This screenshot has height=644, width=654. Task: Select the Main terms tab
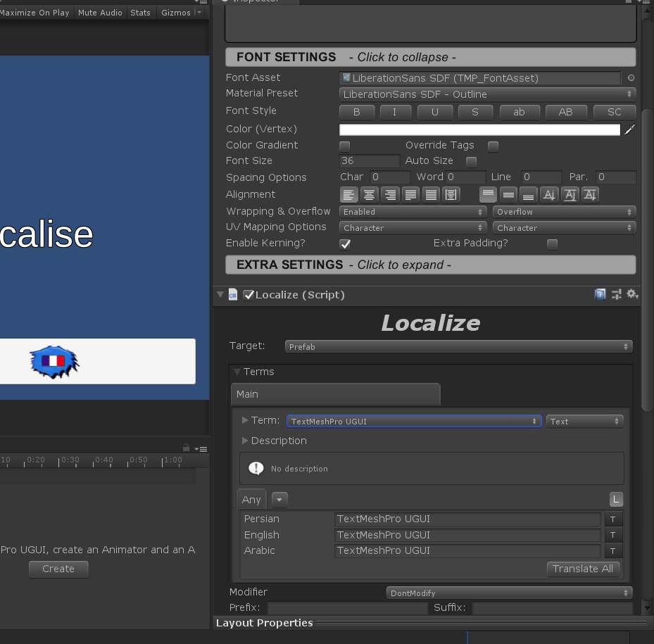point(335,394)
